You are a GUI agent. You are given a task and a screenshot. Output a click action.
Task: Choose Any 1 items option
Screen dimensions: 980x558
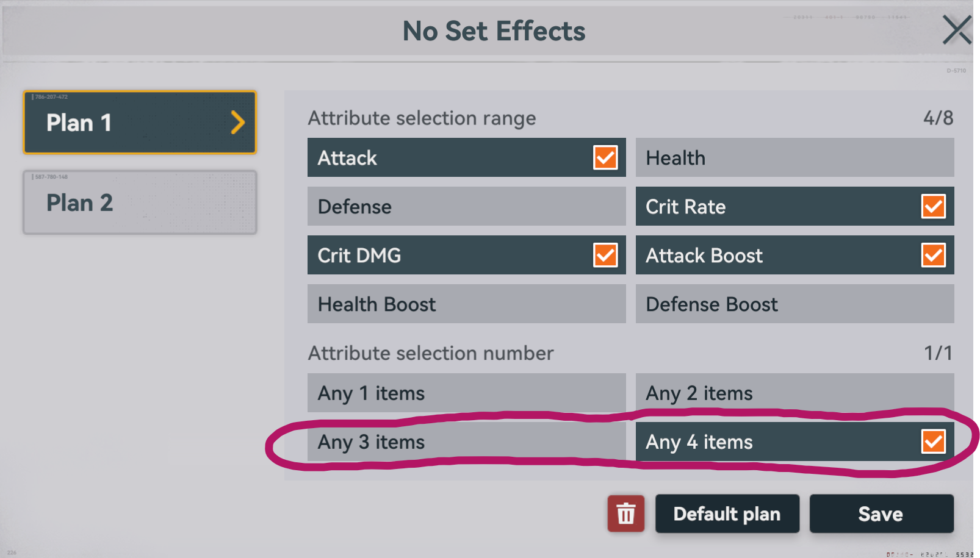click(466, 393)
